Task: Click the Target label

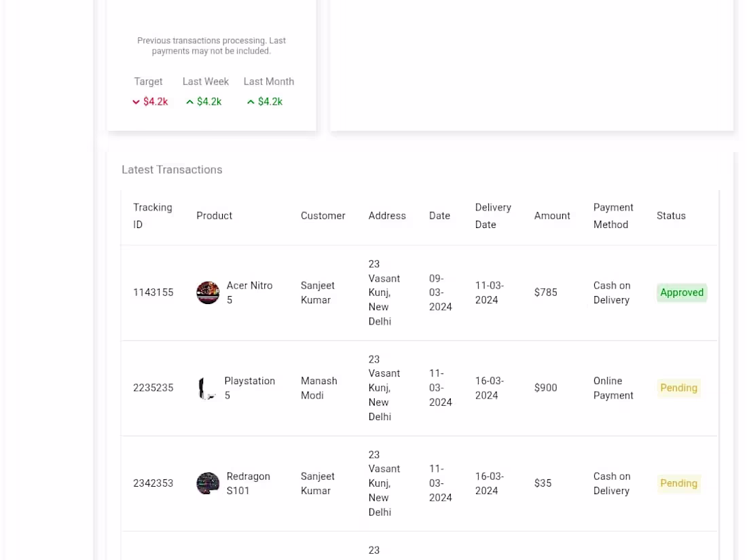Action: 148,81
